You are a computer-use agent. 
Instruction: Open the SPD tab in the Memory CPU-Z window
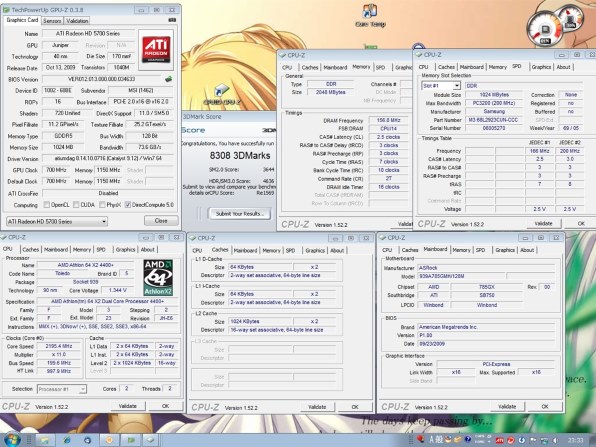(380, 67)
